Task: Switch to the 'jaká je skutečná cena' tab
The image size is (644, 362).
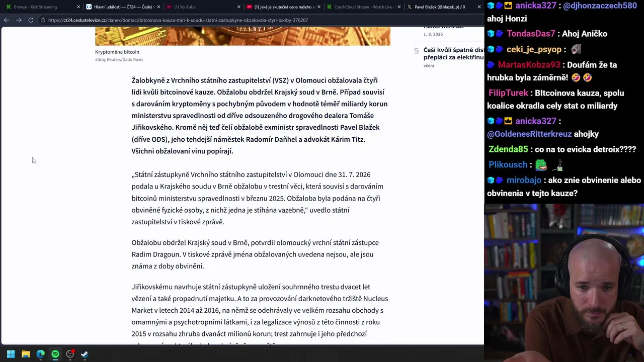Action: click(x=283, y=7)
